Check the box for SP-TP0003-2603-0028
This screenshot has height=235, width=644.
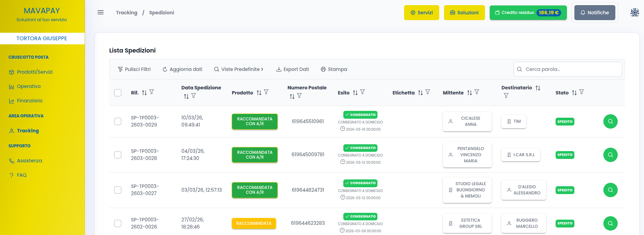118,155
